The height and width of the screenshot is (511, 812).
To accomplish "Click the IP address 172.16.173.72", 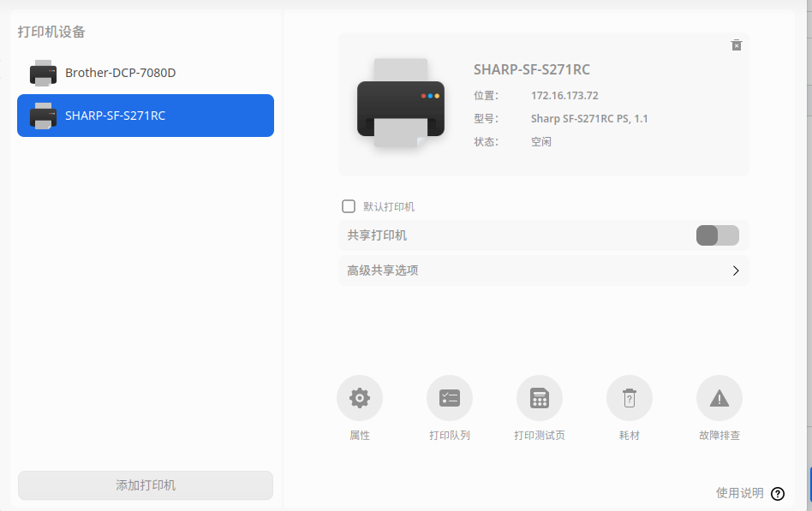I will tap(564, 96).
